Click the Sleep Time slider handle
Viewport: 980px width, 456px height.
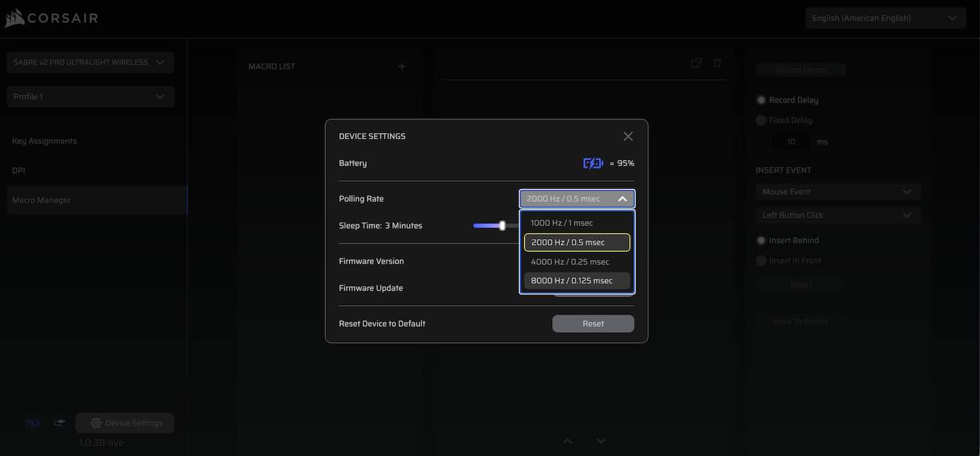pos(502,225)
